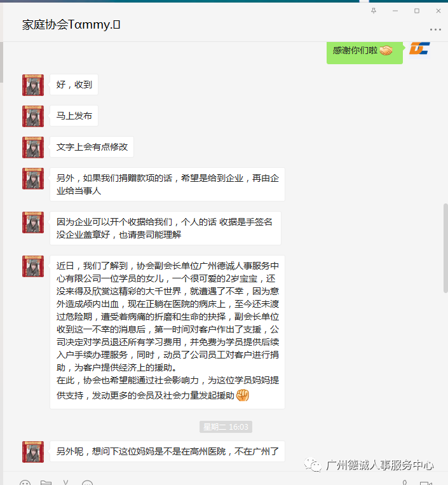Click the chat title '家庭协会Tammy'
This screenshot has width=448, height=485.
pyautogui.click(x=71, y=24)
